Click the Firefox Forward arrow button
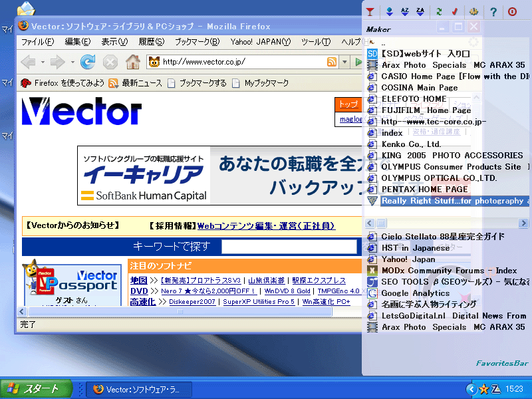This screenshot has height=399, width=532. coord(57,62)
